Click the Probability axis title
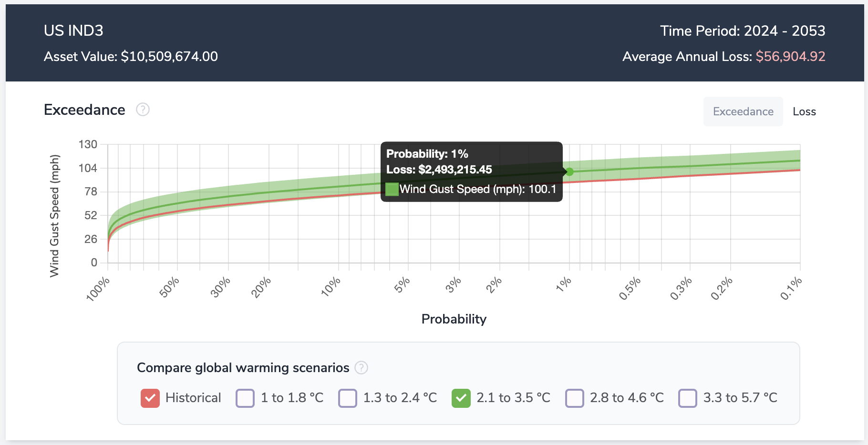 [x=454, y=319]
